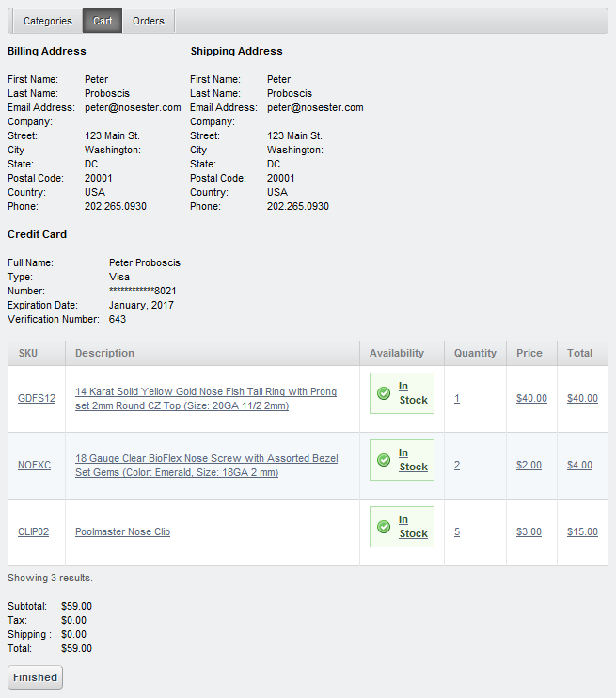
Task: Click the Showing 3 results text
Action: pyautogui.click(x=50, y=578)
